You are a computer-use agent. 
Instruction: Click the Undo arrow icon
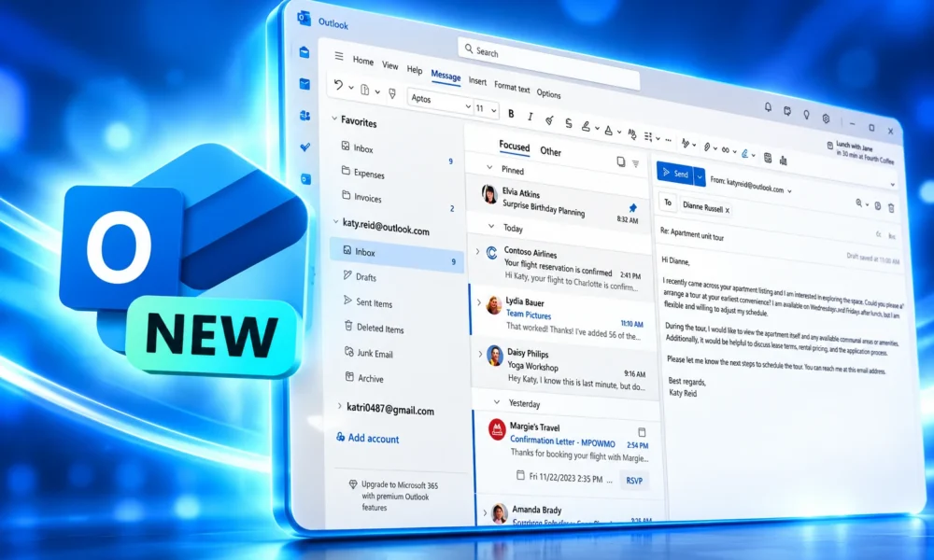pyautogui.click(x=338, y=85)
